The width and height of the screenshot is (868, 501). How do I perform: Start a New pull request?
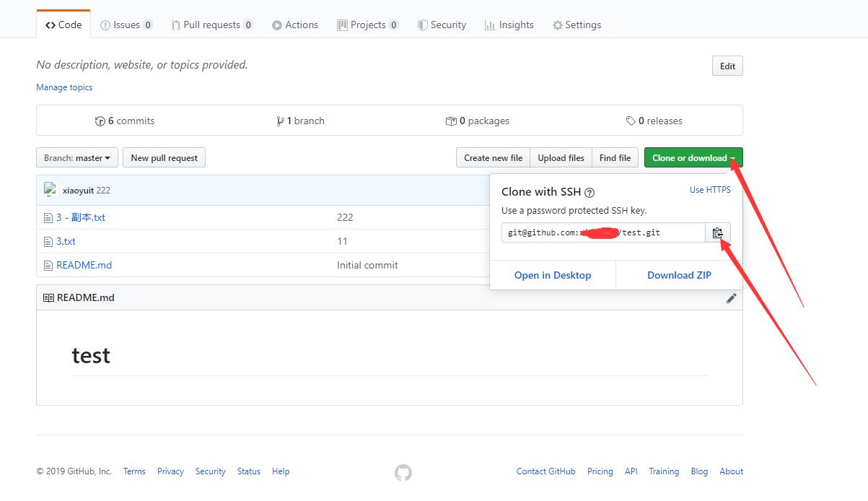(165, 158)
